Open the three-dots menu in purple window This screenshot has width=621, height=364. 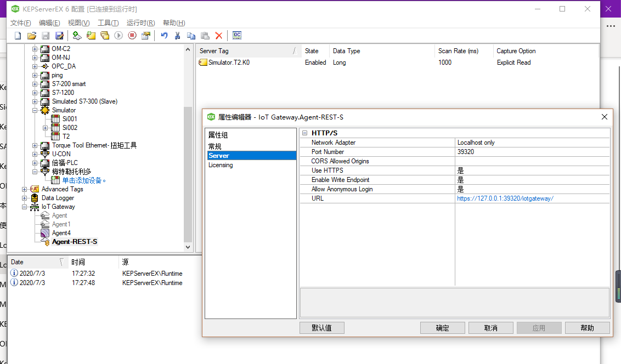click(611, 26)
